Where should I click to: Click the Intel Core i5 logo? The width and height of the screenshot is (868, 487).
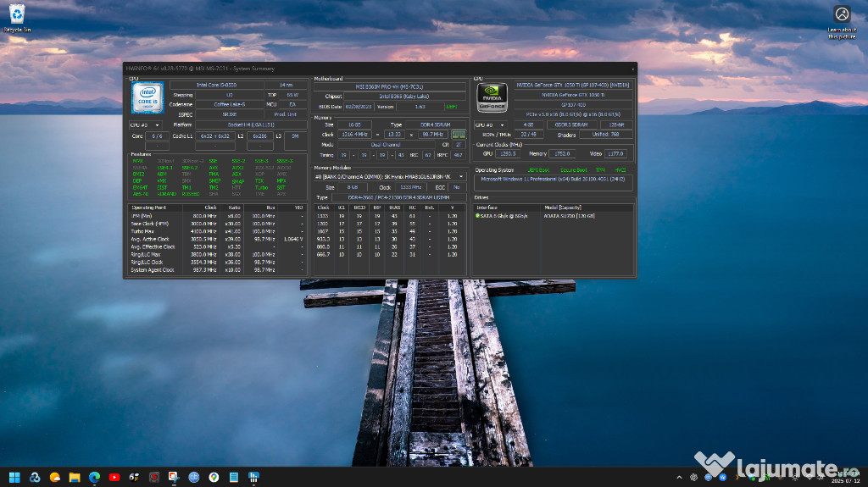[x=147, y=98]
